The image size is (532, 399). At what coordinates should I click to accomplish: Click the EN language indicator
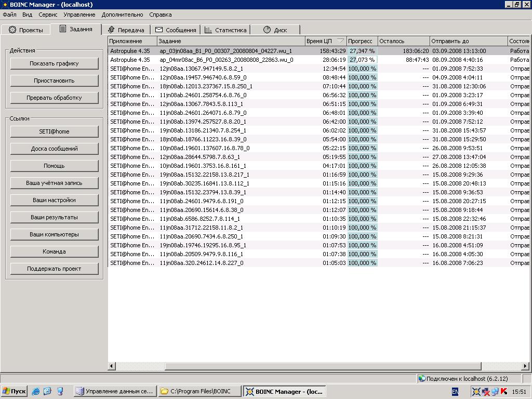click(x=455, y=392)
